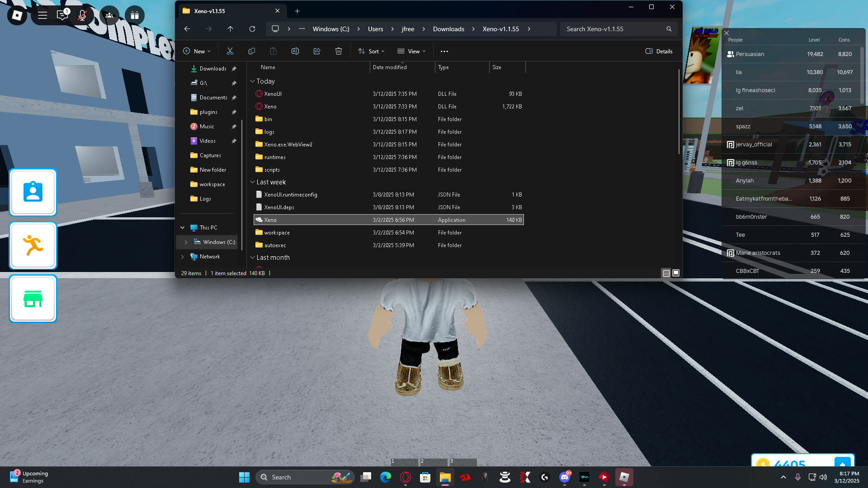This screenshot has height=488, width=868.
Task: Open the scripts folder
Action: (x=272, y=170)
